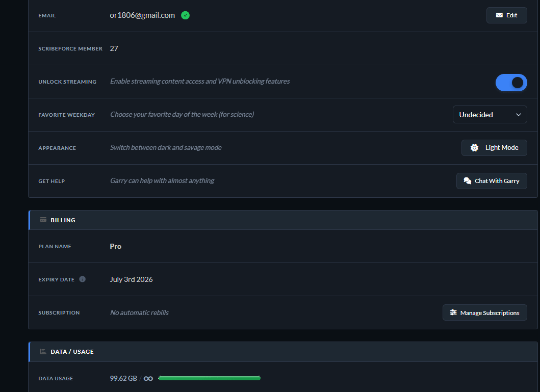This screenshot has width=540, height=392.
Task: Click the sliders icon in Manage Subscriptions
Action: tap(453, 312)
